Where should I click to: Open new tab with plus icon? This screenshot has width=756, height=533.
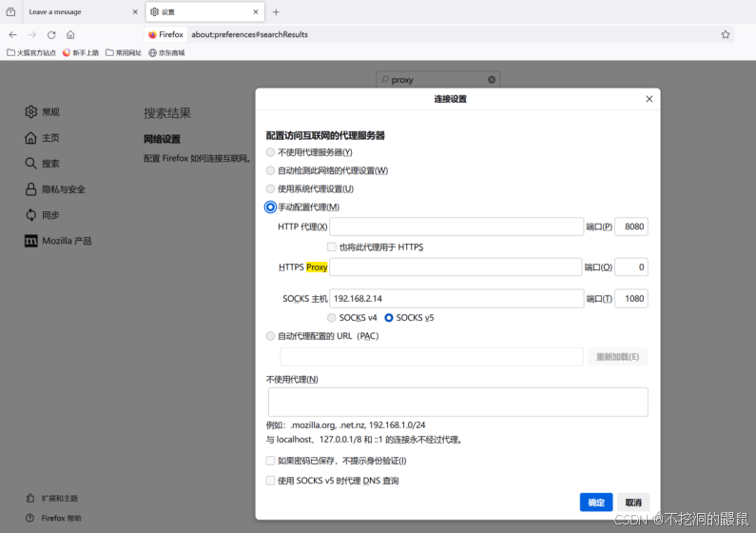coord(276,12)
